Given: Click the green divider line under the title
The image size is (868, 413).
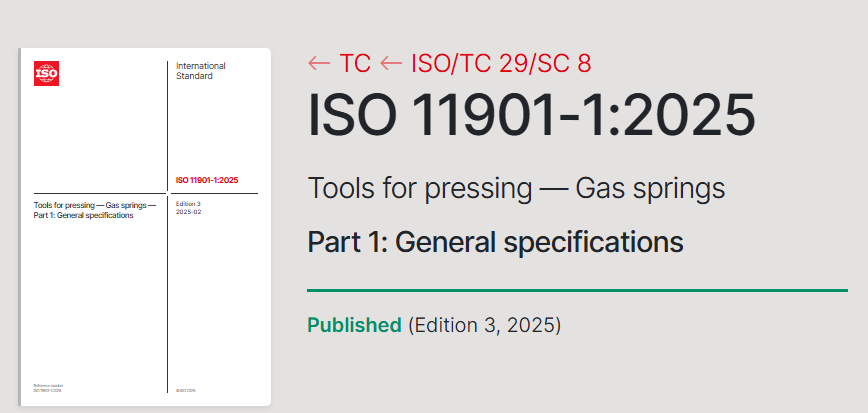Looking at the screenshot, I should pyautogui.click(x=577, y=290).
